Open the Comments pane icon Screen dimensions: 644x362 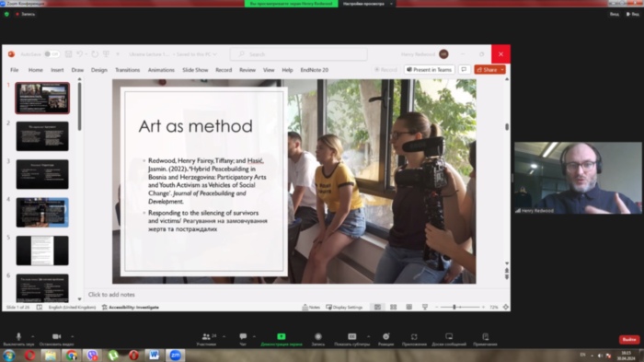(x=464, y=69)
